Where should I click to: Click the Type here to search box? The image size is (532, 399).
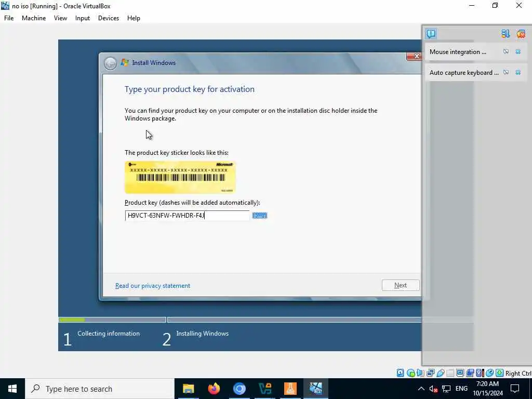[100, 389]
